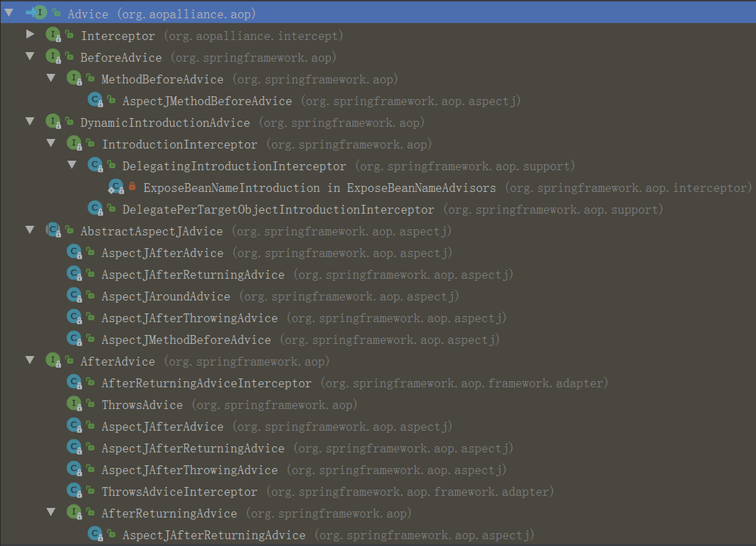Select the MethodBeforeAdvice label
The width and height of the screenshot is (756, 546).
[163, 79]
